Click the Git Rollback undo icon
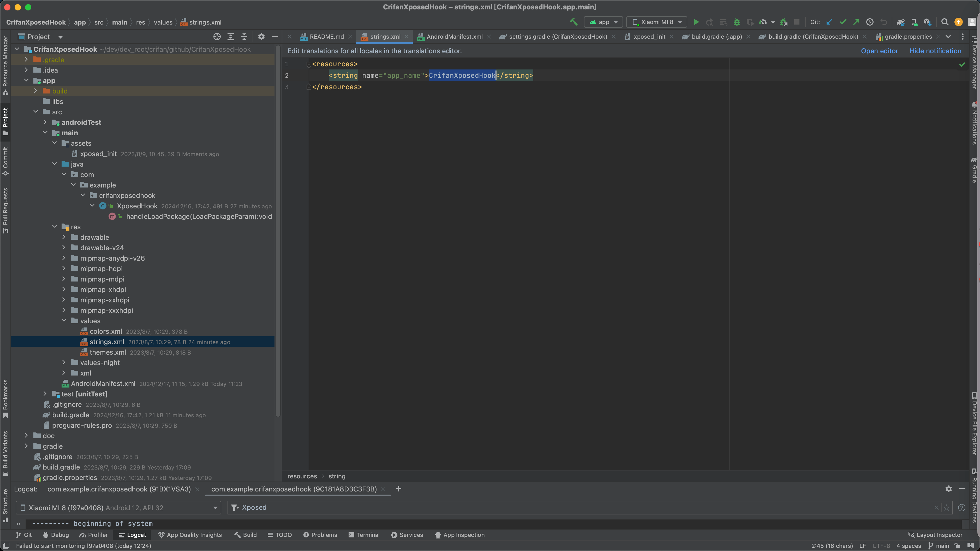Viewport: 980px width, 551px height. (884, 22)
